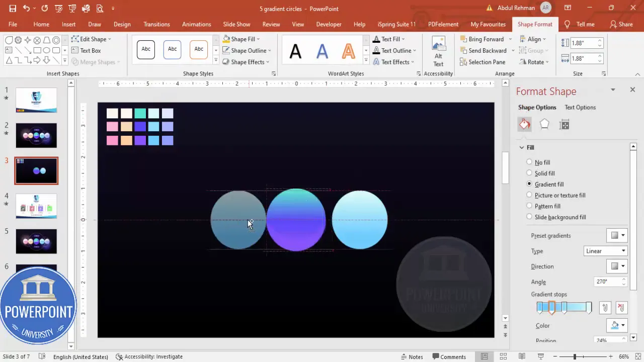Select blue A WordArt style
The width and height of the screenshot is (644, 362).
322,50
